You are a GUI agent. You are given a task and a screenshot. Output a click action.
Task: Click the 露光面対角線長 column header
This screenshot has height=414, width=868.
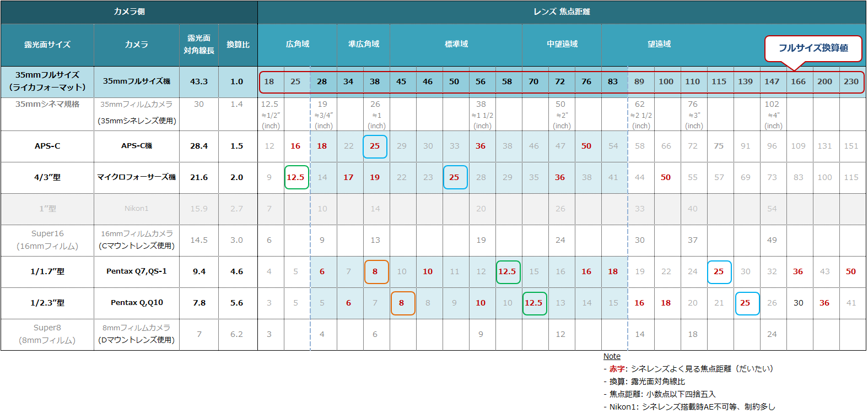pyautogui.click(x=199, y=45)
